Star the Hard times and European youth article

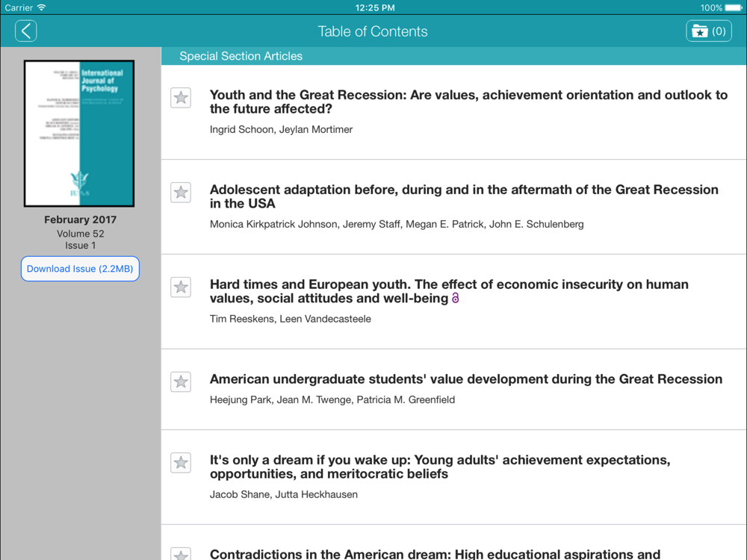(181, 287)
